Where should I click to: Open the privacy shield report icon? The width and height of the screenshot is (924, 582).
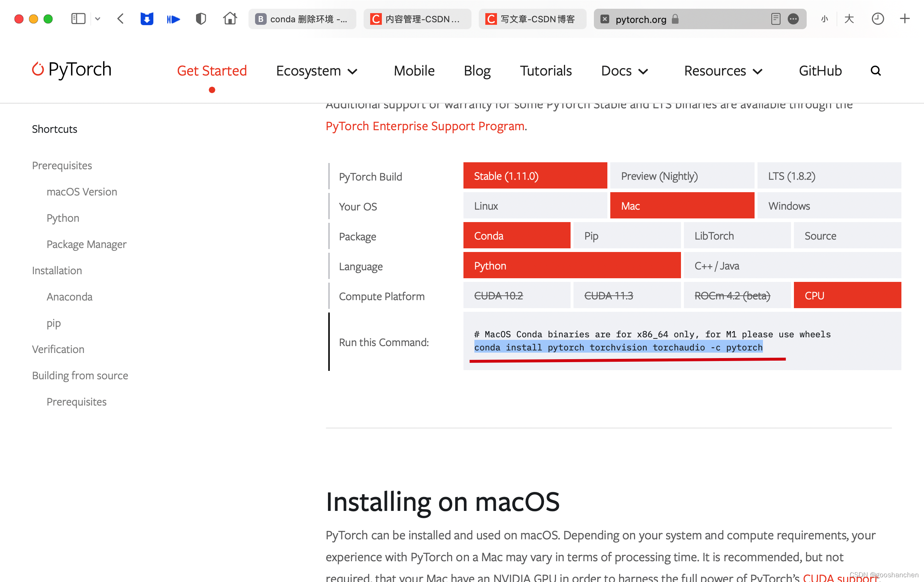(201, 19)
